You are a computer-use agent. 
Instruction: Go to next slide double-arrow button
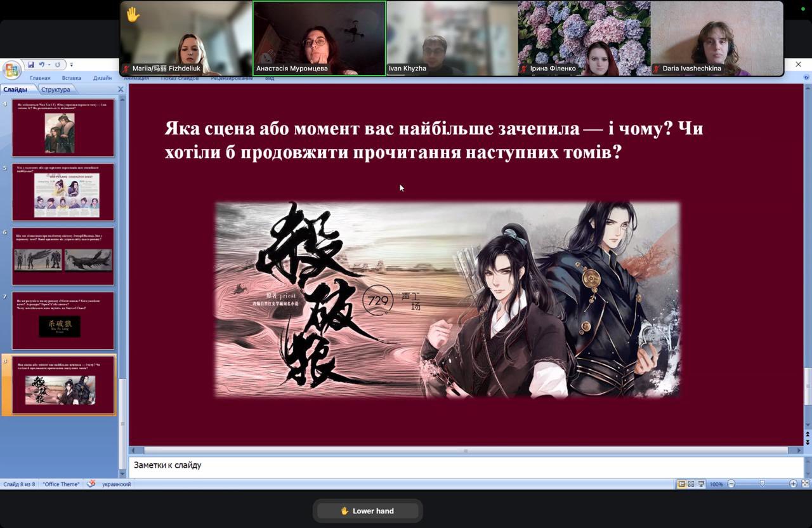coord(808,442)
